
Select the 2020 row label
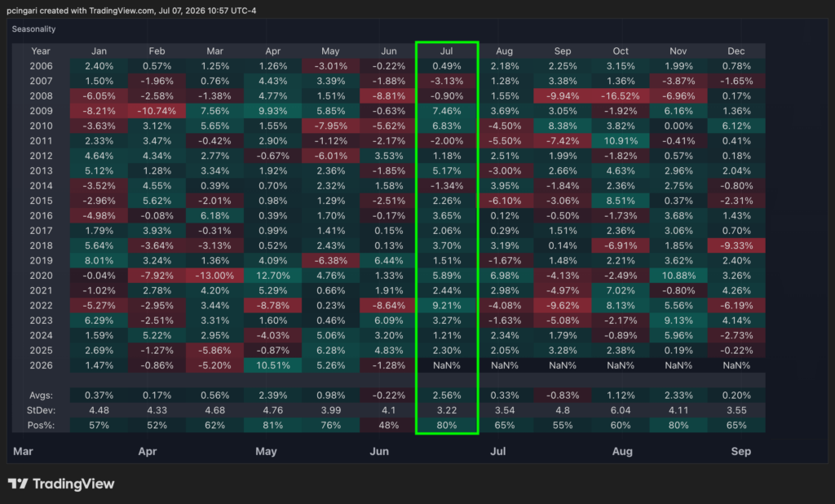(x=41, y=276)
